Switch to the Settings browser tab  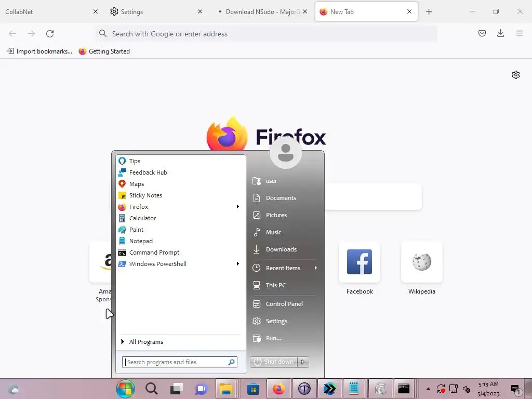pos(155,11)
